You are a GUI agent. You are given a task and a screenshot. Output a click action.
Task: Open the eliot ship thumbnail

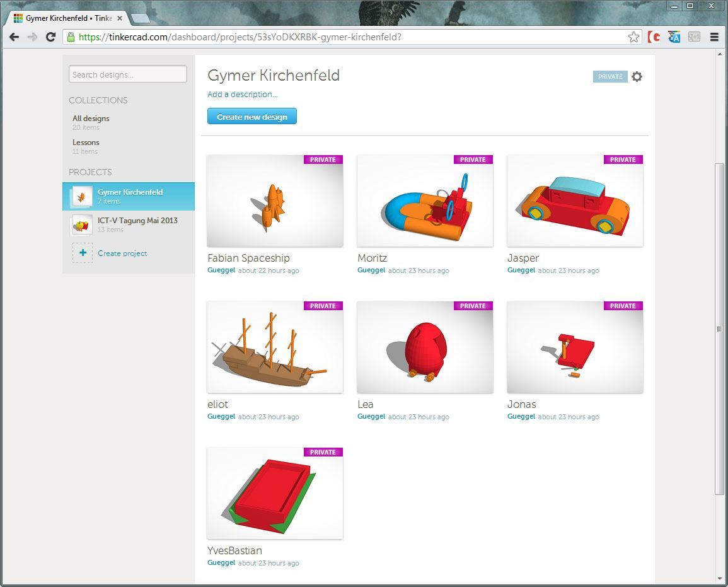(275, 347)
